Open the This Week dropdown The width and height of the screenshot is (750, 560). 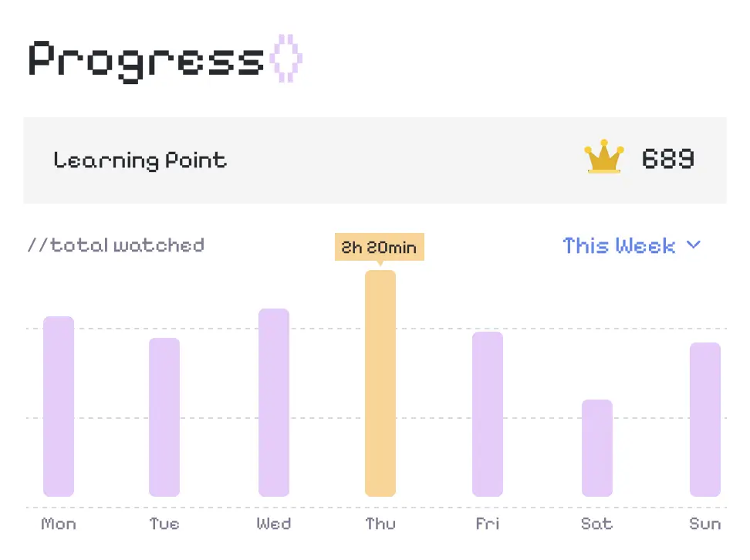tap(620, 245)
